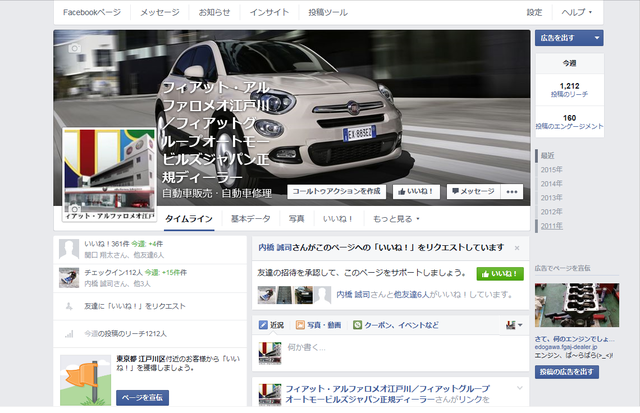Open the post-as identity selector dropdown
This screenshot has width=640, height=413.
click(514, 325)
